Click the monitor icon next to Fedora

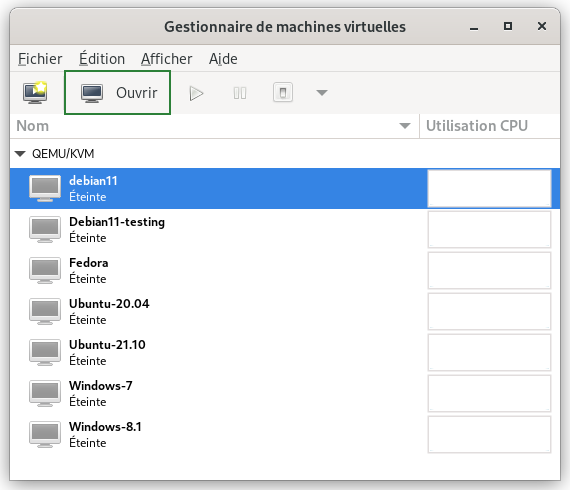point(45,270)
